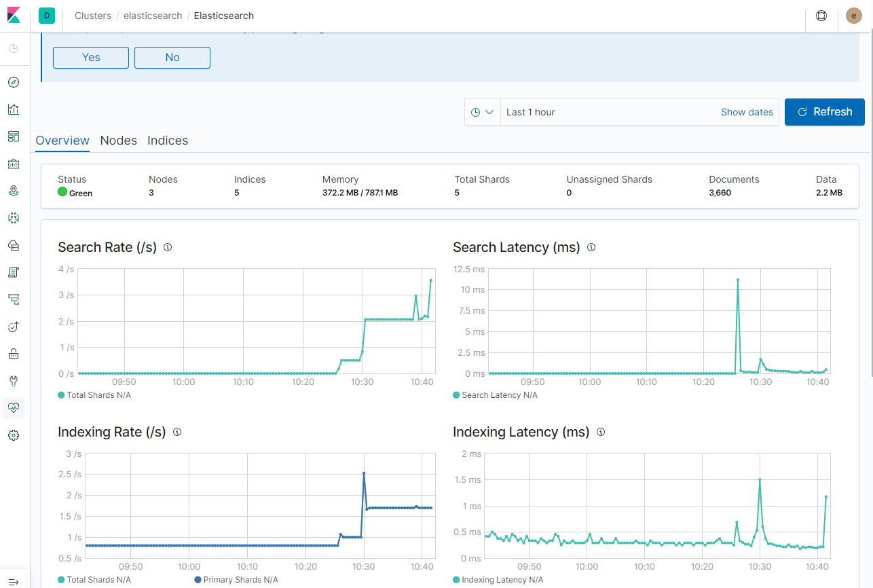Open the space selector 'D' badge

click(47, 16)
